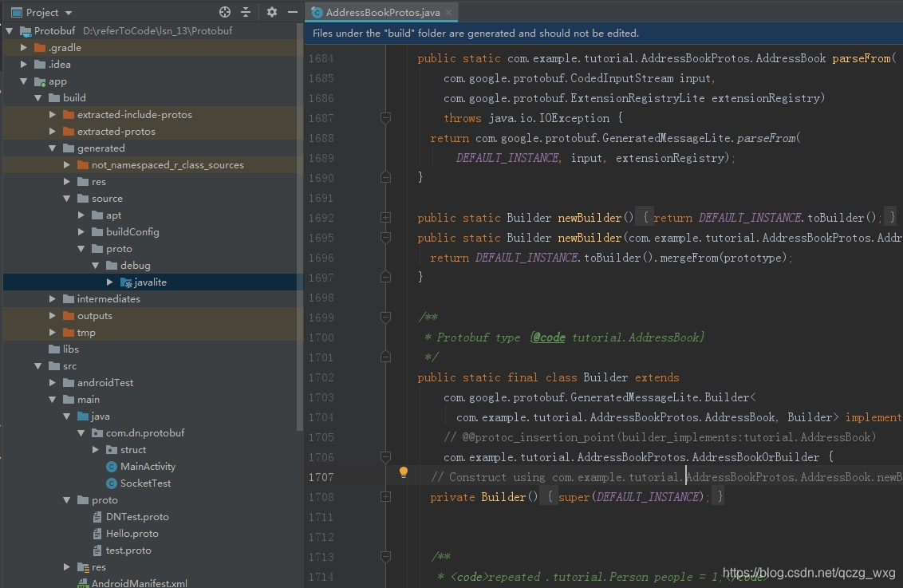Collapse code block at line 1687
This screenshot has height=588, width=903.
coord(386,118)
